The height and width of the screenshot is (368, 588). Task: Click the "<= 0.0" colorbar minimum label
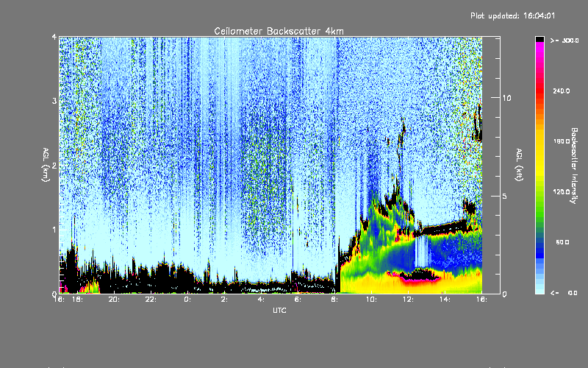pyautogui.click(x=564, y=293)
